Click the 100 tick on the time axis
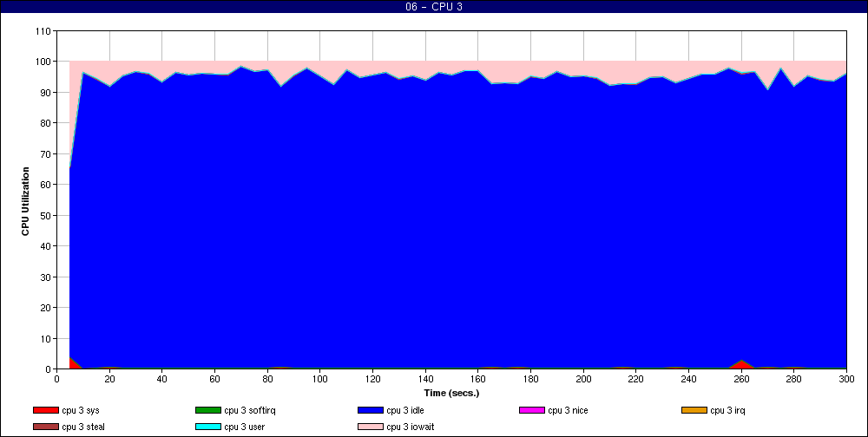This screenshot has height=437, width=868. [320, 379]
